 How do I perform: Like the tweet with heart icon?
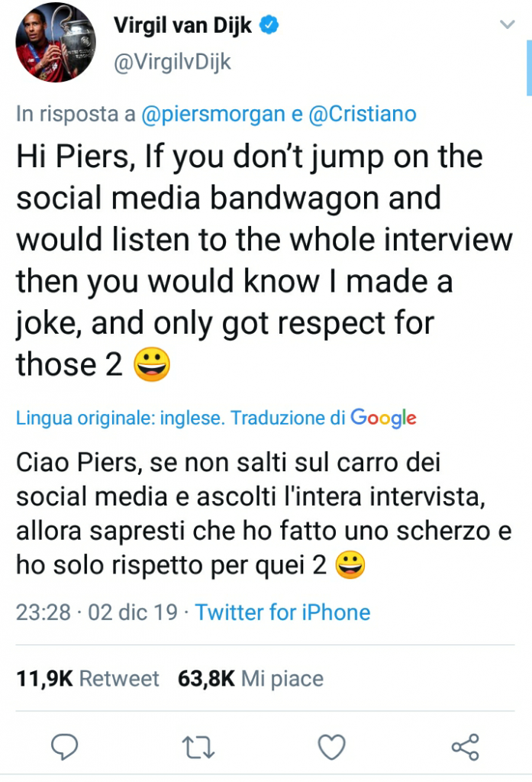coord(331,746)
